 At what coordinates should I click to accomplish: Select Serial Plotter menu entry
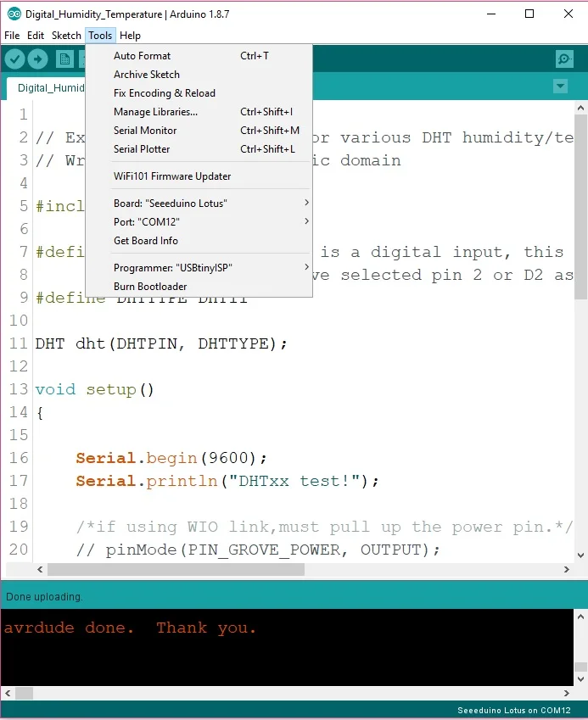[199, 149]
